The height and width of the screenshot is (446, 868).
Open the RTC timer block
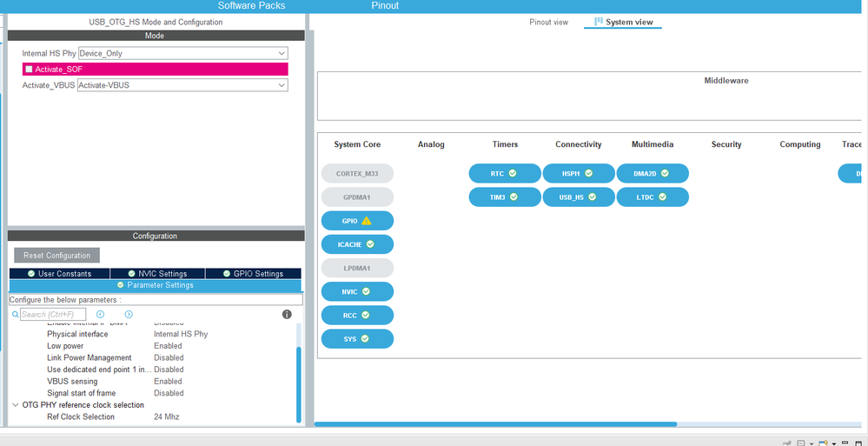click(x=505, y=173)
